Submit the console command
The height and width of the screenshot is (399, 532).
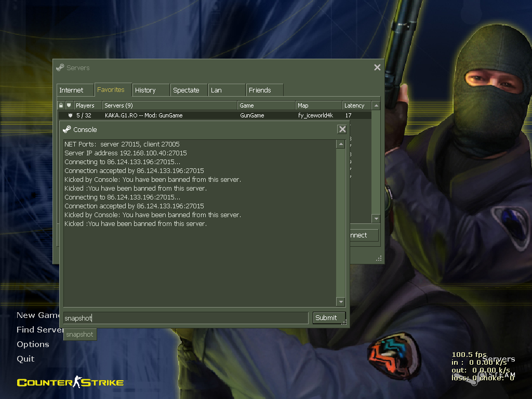pyautogui.click(x=329, y=318)
